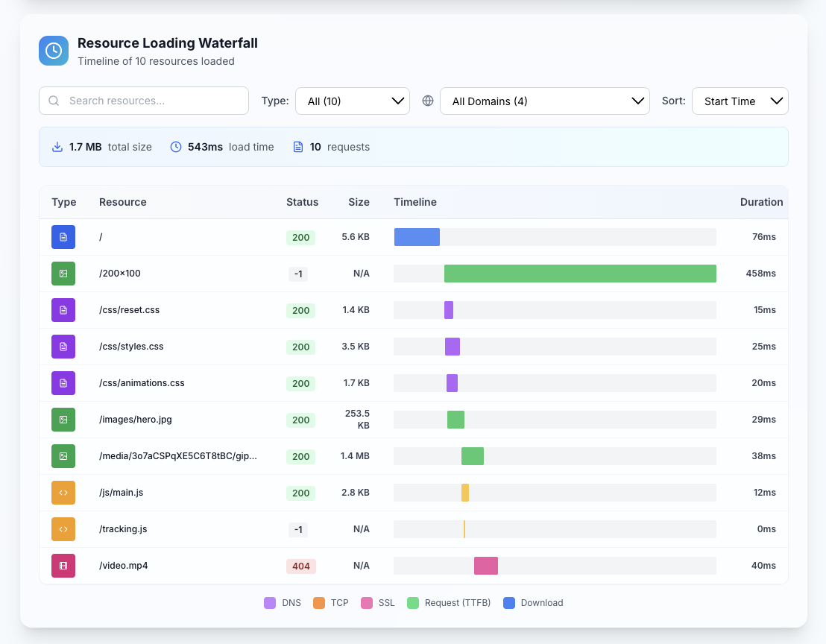
Task: Open the Sort by Start Time dropdown
Action: tap(740, 101)
